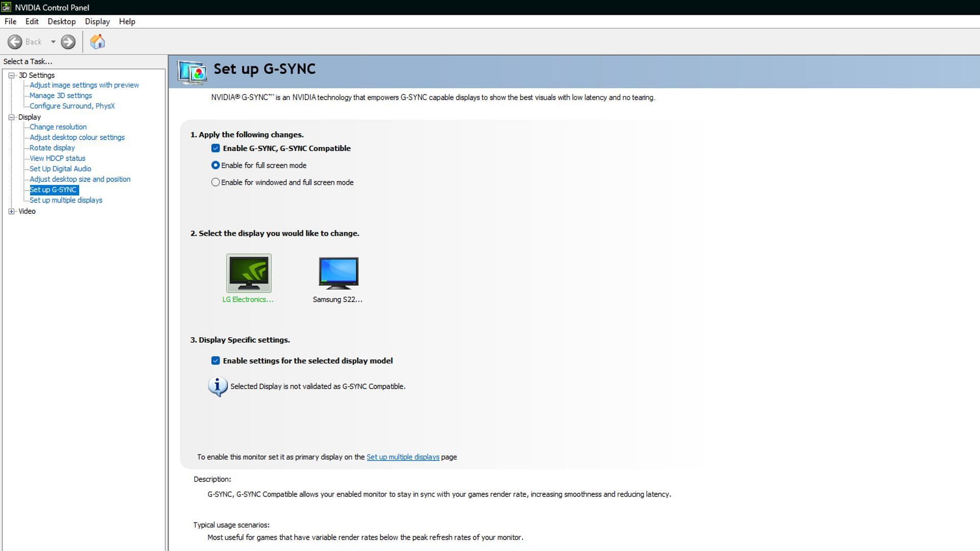Open Configure Surround, PhysX
The width and height of the screenshot is (980, 551).
72,106
